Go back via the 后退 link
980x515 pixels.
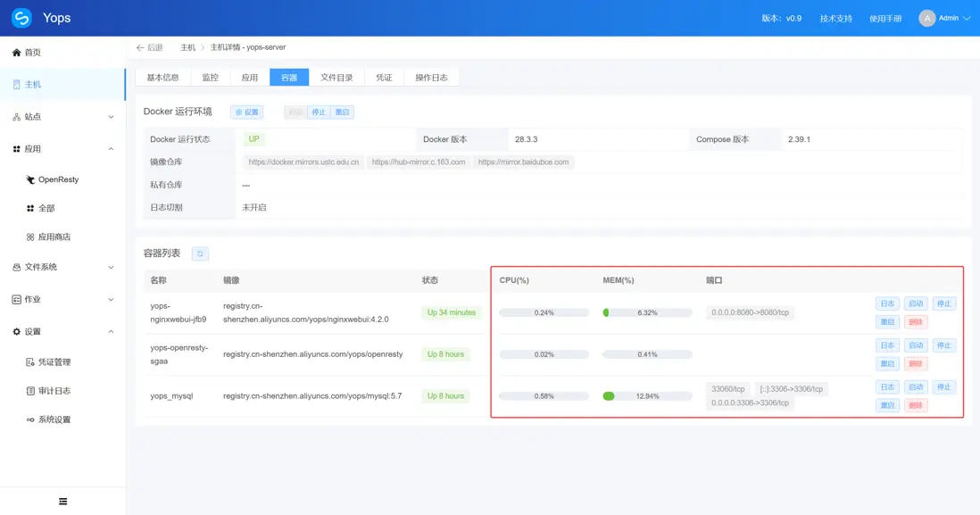coord(149,47)
